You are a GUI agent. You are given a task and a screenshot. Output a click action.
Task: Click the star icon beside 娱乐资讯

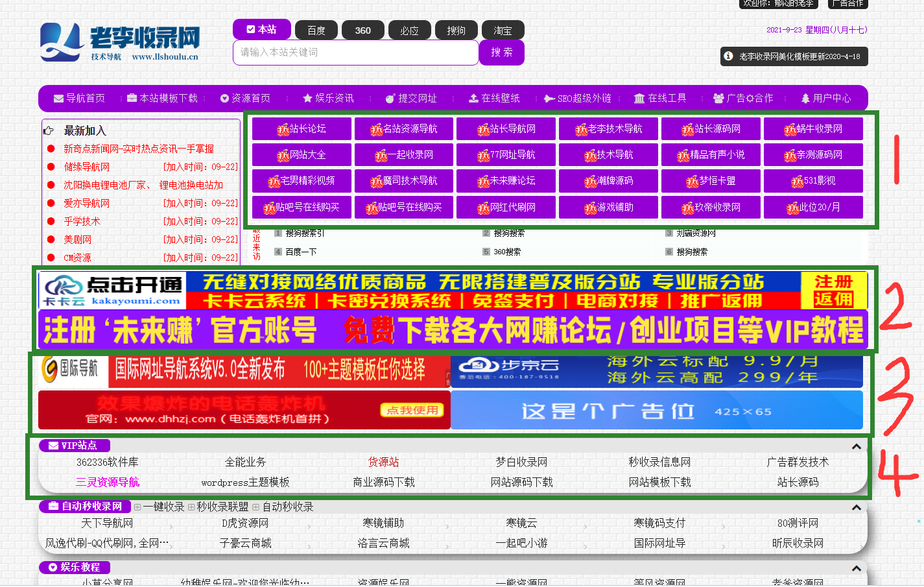pos(307,98)
